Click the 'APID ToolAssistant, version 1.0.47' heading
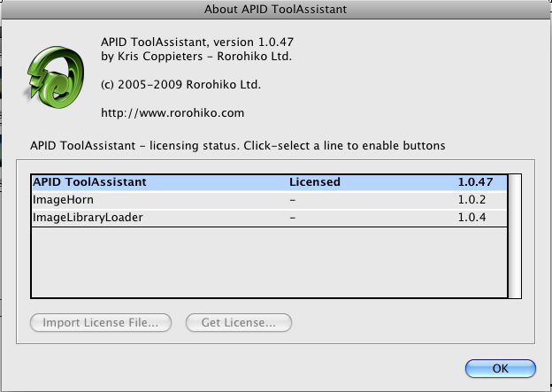The image size is (552, 392). point(197,42)
